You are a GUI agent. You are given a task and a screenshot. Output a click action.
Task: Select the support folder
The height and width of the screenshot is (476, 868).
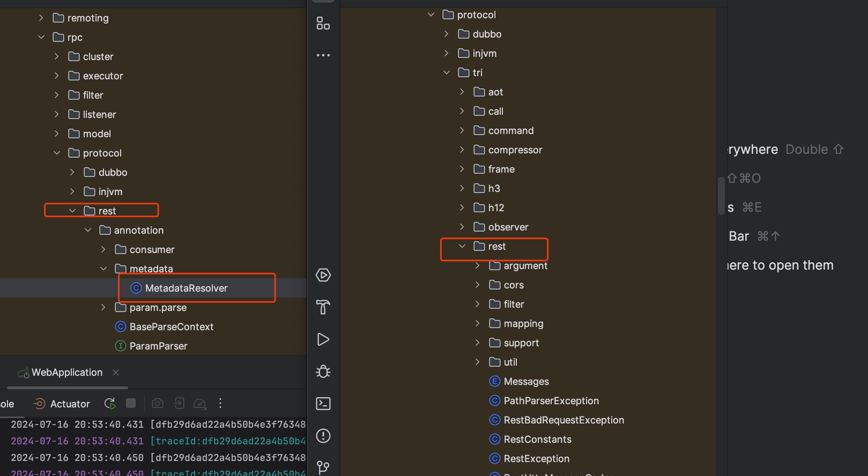(521, 343)
